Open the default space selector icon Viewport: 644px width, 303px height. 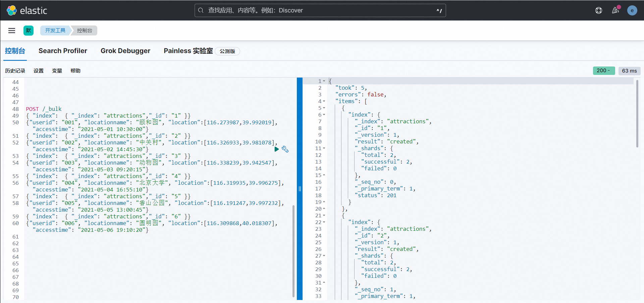29,31
